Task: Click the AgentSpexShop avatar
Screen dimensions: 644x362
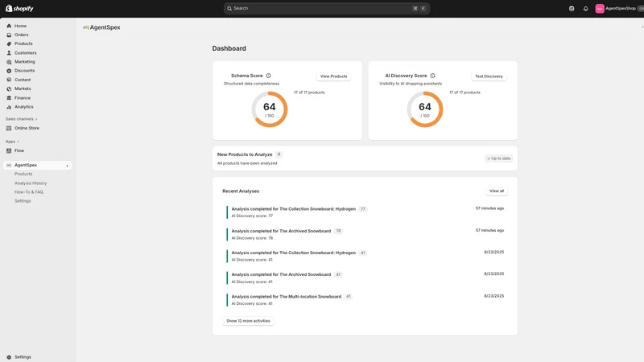Action: [x=600, y=9]
